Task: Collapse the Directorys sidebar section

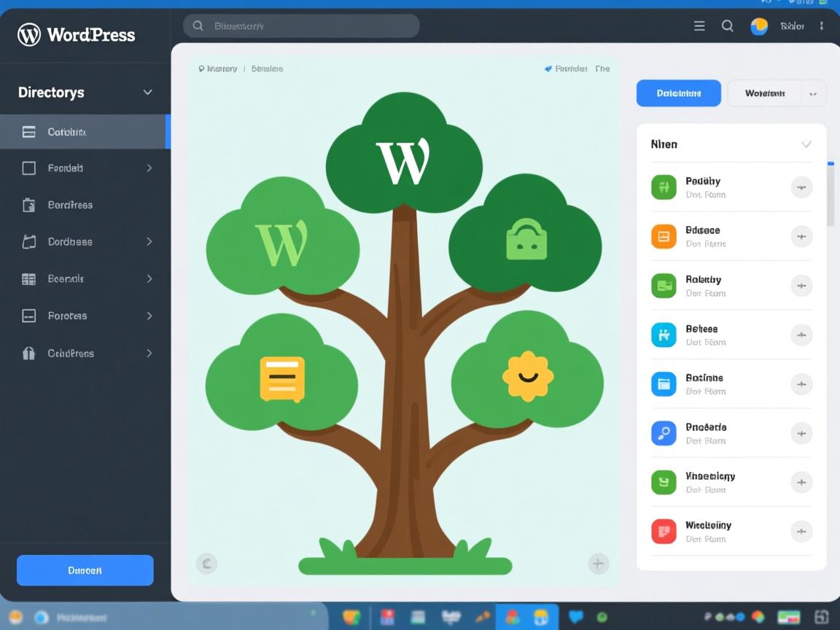Action: [147, 92]
